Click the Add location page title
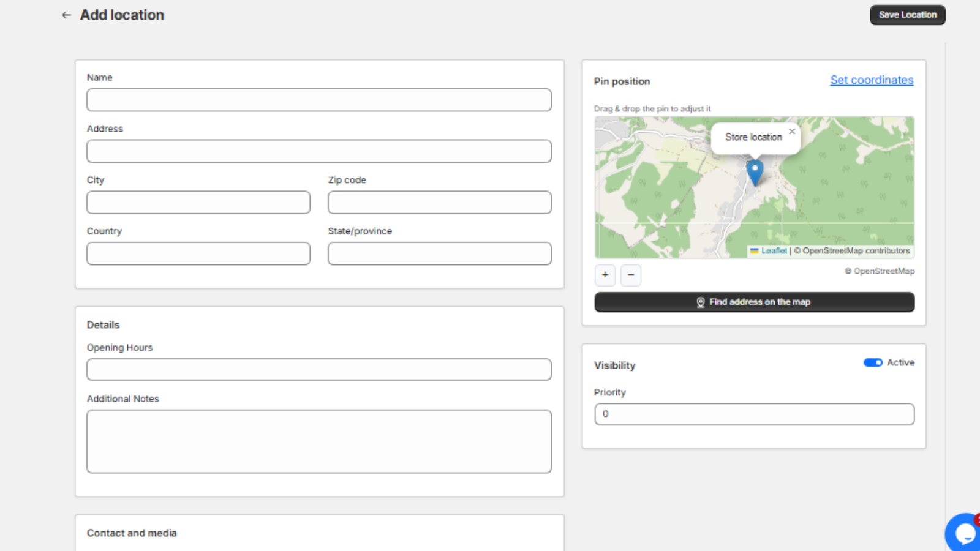This screenshot has height=551, width=980. pyautogui.click(x=122, y=15)
